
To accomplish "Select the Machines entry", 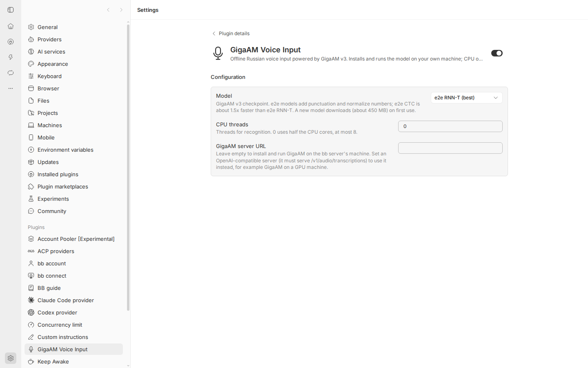I will pyautogui.click(x=73, y=125).
